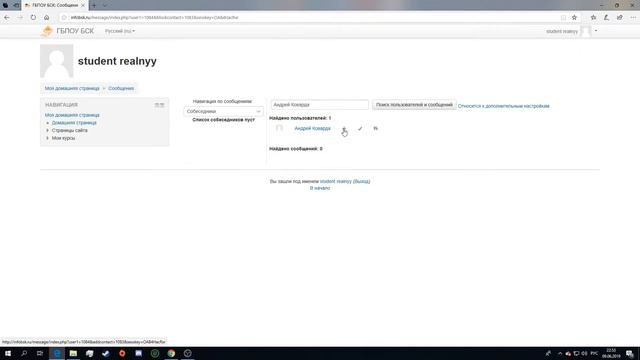Click the student realnyy name in the header
Screen dimensions: 640x360
click(x=562, y=31)
